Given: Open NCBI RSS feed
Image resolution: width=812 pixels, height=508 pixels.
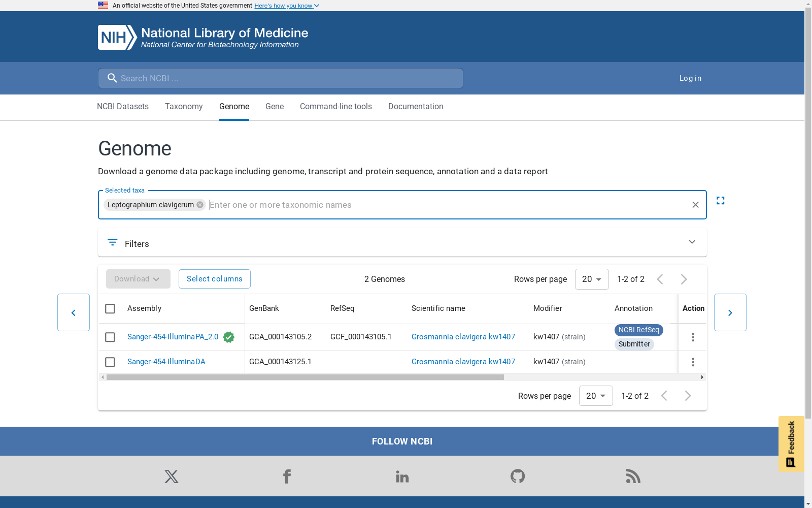Looking at the screenshot, I should [x=633, y=476].
